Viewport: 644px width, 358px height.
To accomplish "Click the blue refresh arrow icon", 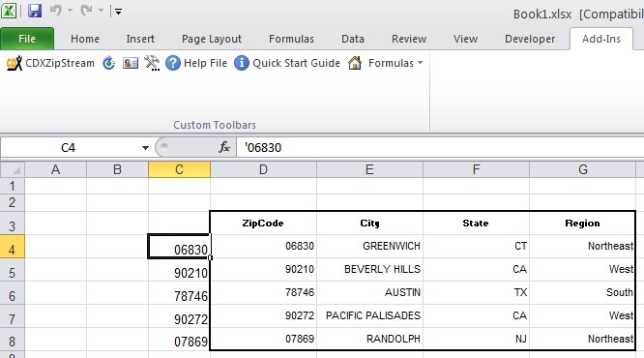I will tap(109, 63).
